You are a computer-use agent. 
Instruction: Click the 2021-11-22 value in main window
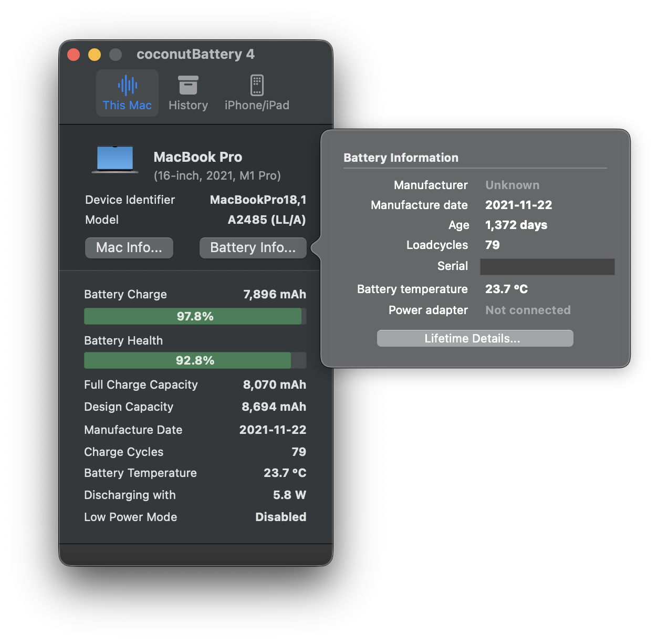(x=273, y=430)
